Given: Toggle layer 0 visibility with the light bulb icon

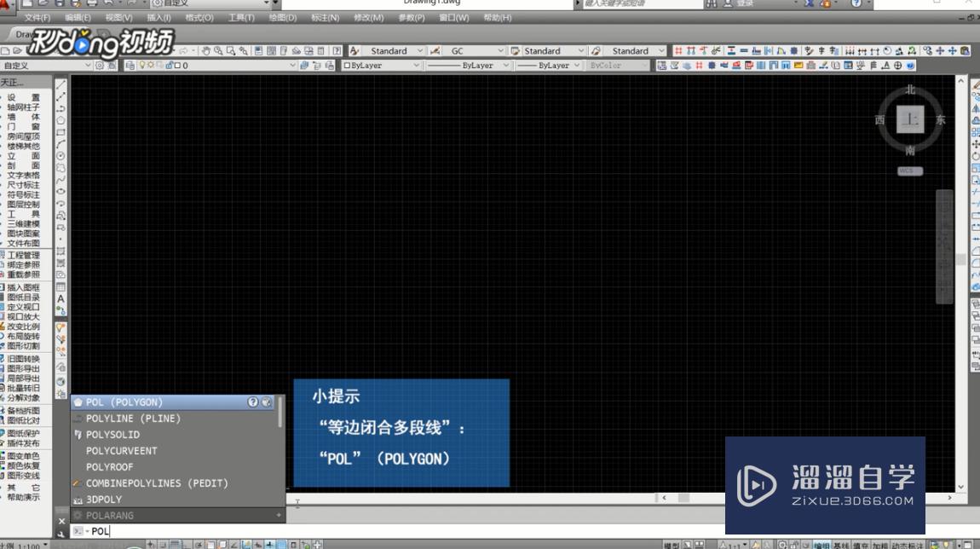Looking at the screenshot, I should pyautogui.click(x=143, y=65).
